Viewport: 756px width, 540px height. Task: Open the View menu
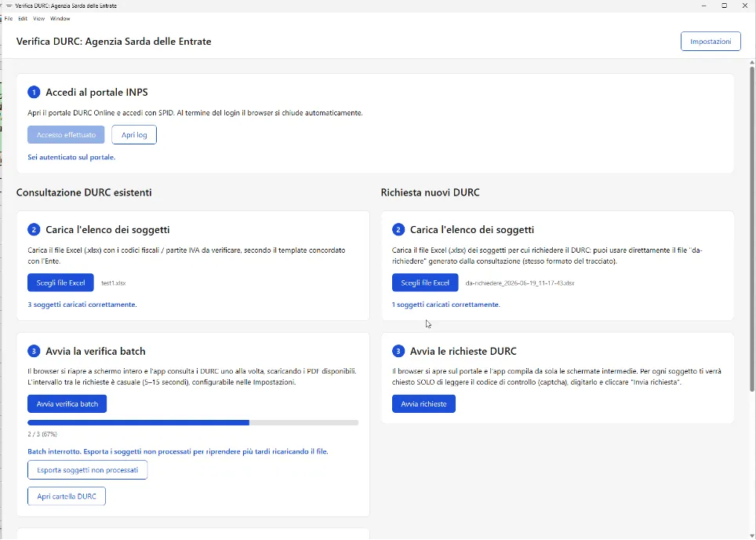(x=38, y=18)
